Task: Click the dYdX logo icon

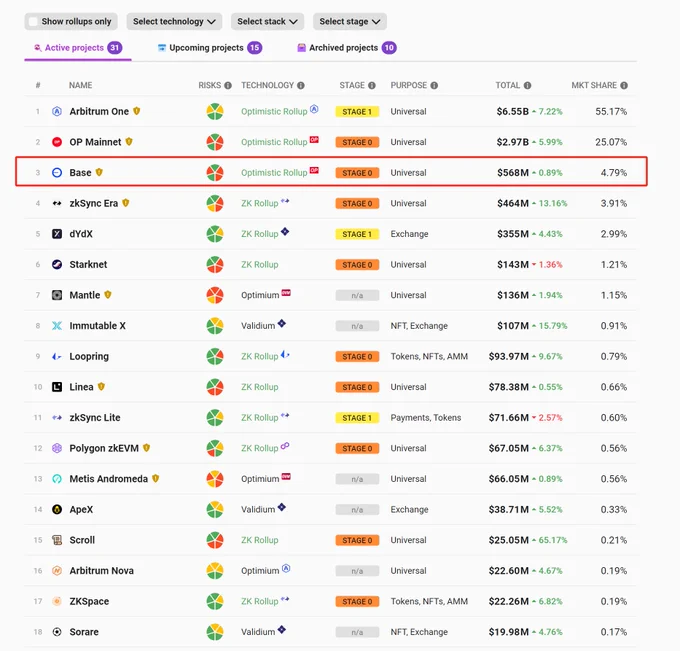Action: tap(57, 234)
